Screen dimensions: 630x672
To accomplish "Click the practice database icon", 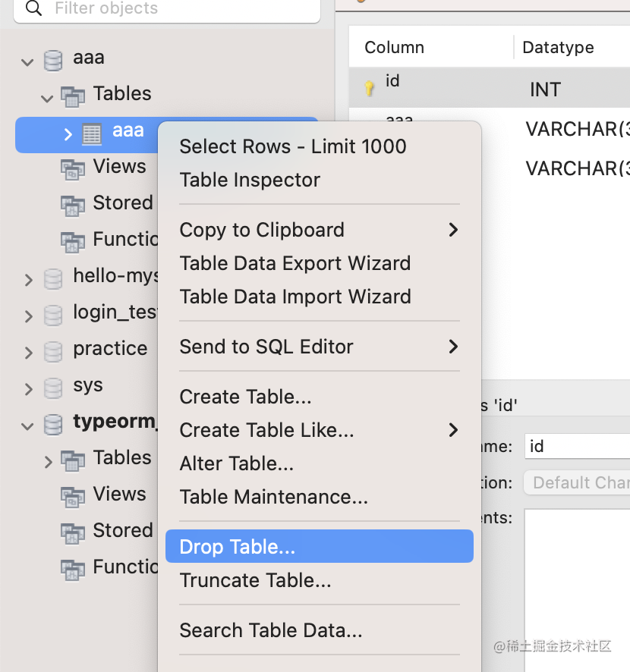I will [x=53, y=350].
